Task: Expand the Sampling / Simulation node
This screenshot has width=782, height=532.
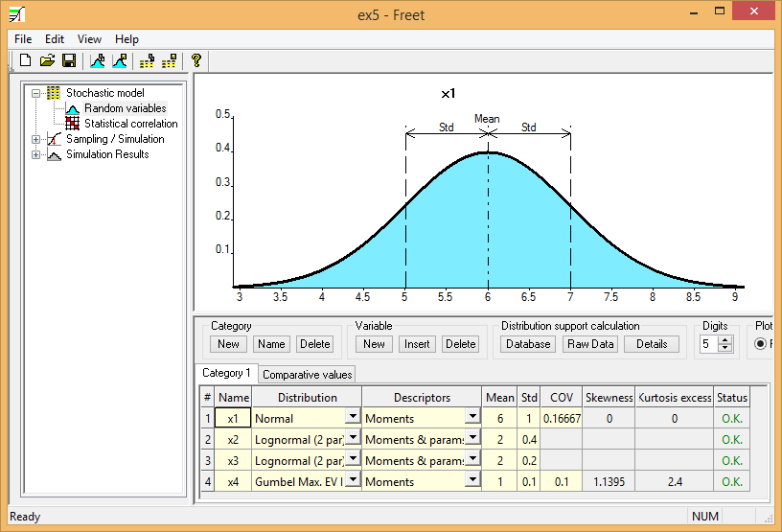Action: coord(35,139)
